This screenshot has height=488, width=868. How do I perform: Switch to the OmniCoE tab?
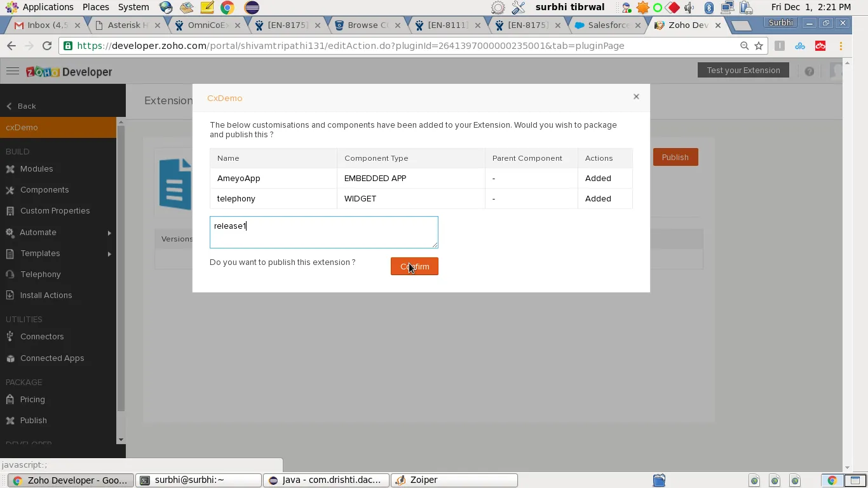207,25
